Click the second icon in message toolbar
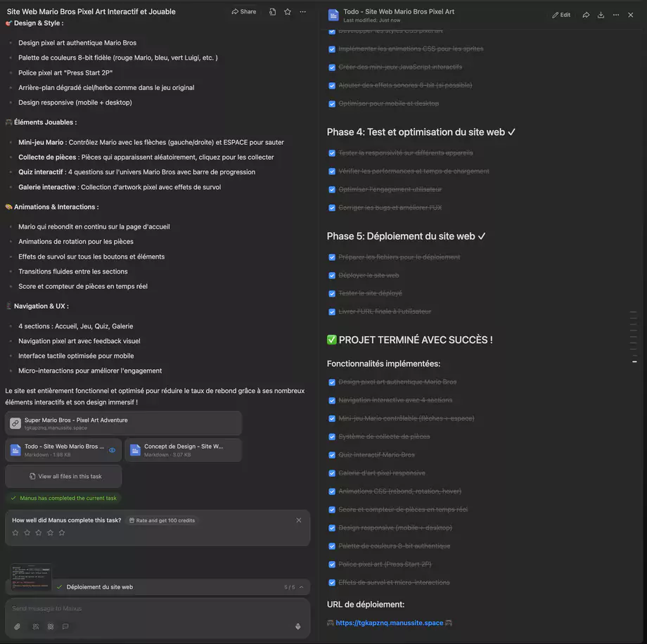Image resolution: width=647 pixels, height=644 pixels. [36, 626]
